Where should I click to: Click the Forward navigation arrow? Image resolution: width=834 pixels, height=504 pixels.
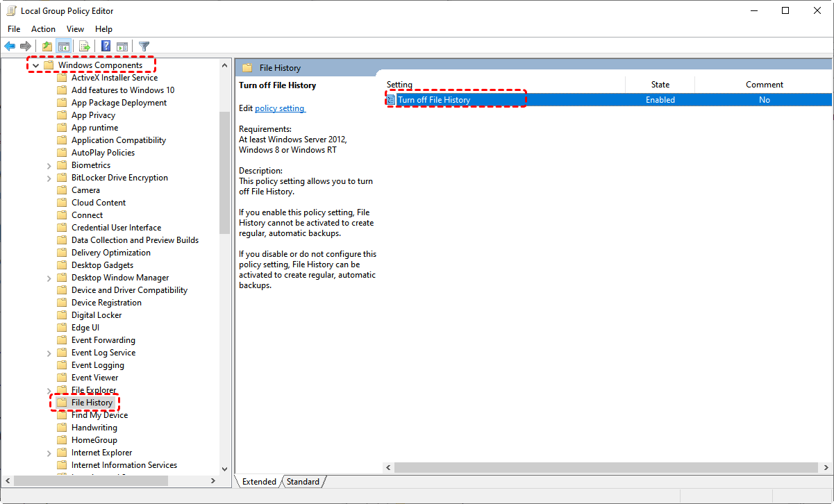(x=26, y=46)
